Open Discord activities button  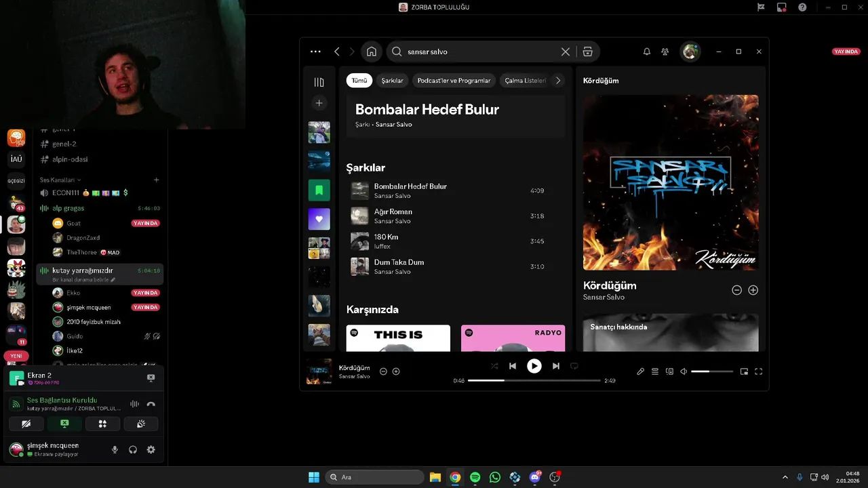point(102,424)
